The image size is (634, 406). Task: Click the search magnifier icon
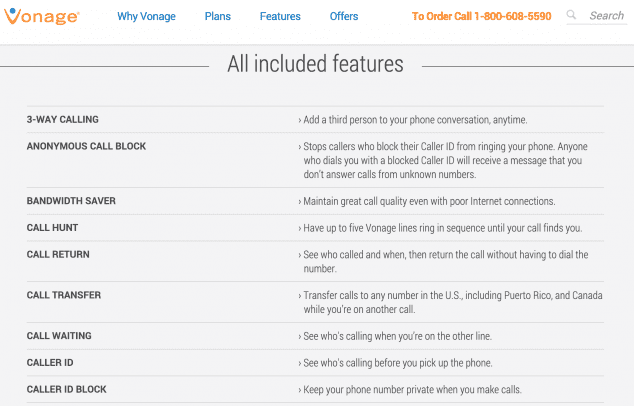[571, 15]
